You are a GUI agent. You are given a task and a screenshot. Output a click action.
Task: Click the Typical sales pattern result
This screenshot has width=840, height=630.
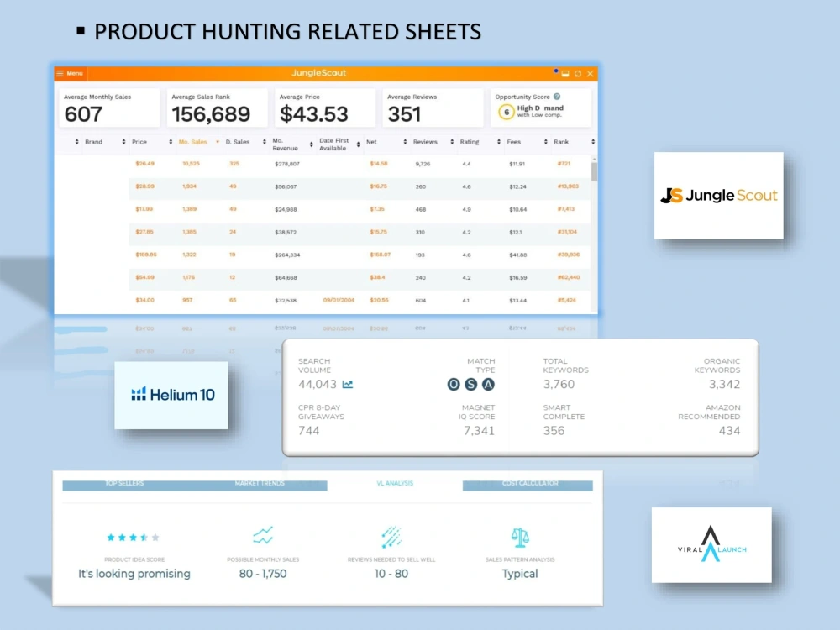520,574
